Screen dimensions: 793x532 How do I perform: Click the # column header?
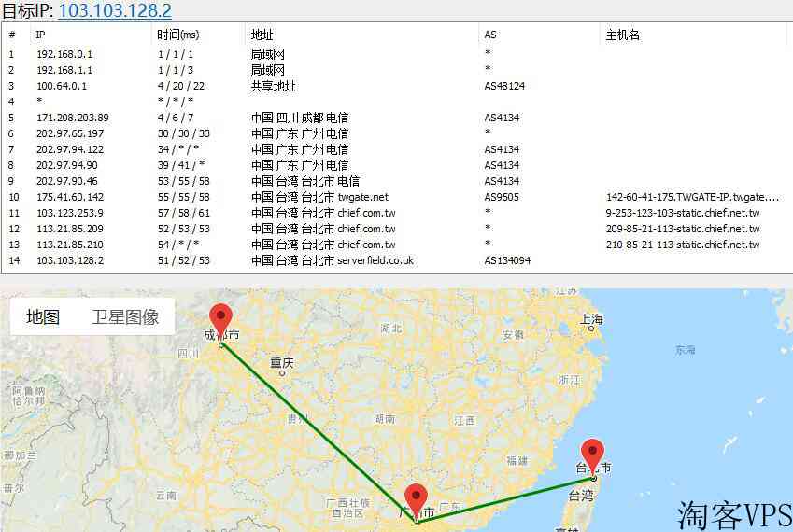[12, 35]
